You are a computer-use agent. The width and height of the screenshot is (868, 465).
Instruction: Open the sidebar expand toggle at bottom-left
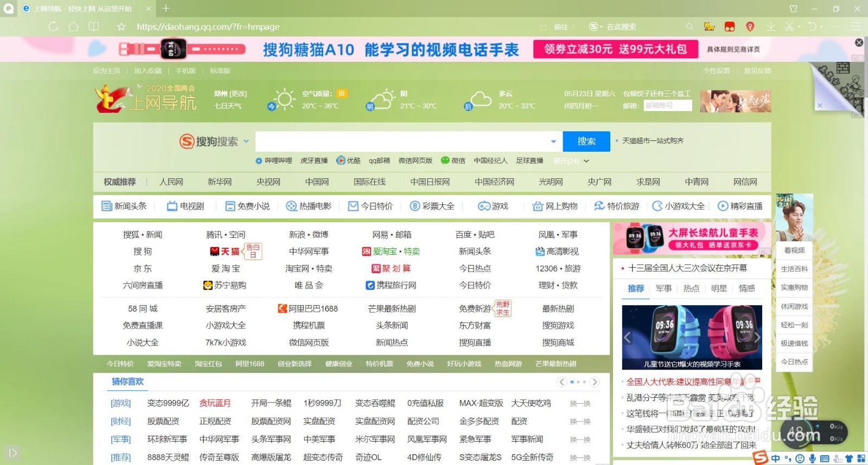tap(13, 453)
